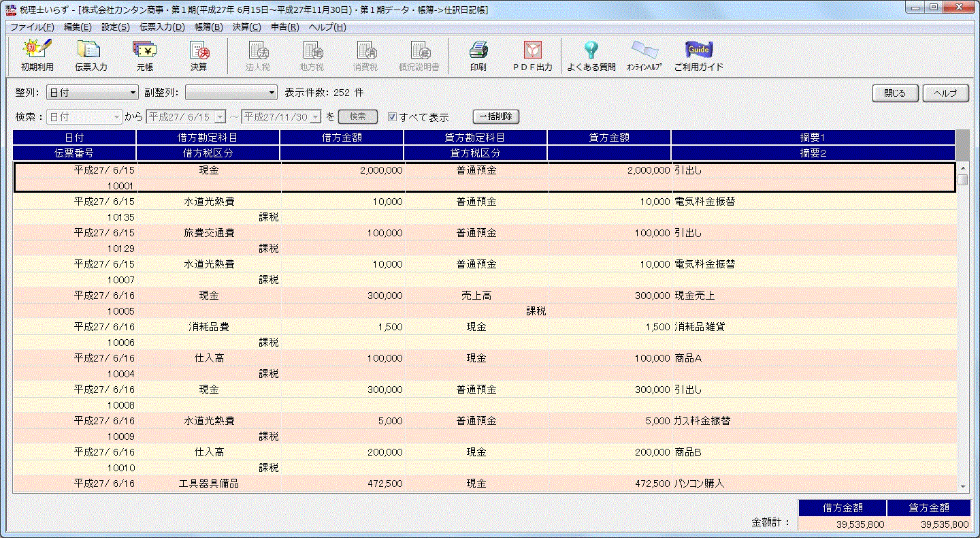The width and height of the screenshot is (980, 538).
Task: Uncheck the すべて表示 checkbox
Action: point(392,117)
